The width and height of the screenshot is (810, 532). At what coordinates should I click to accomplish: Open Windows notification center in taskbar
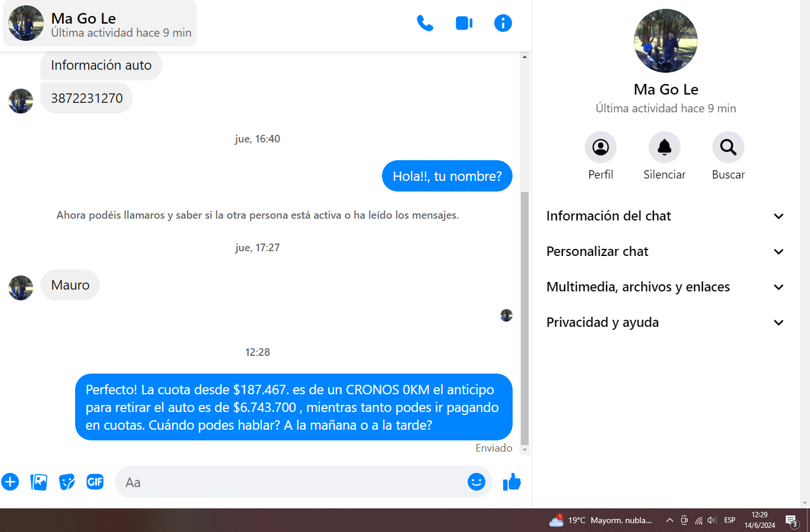tap(791, 520)
